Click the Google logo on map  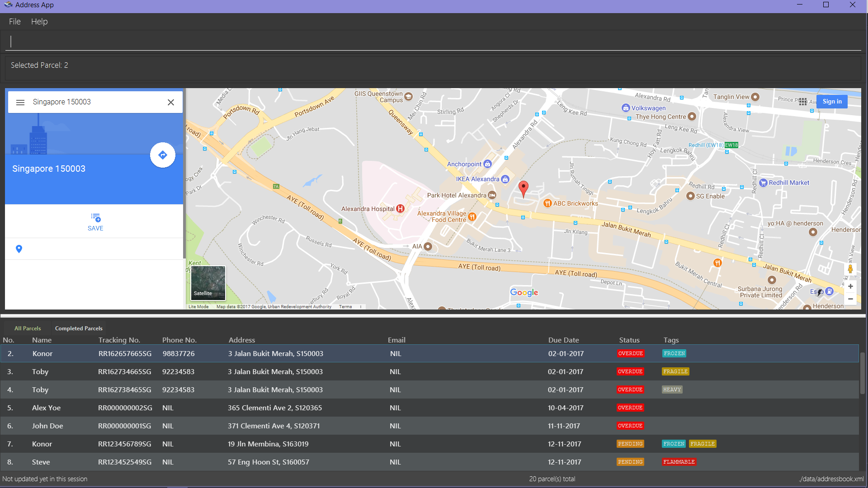click(x=524, y=292)
